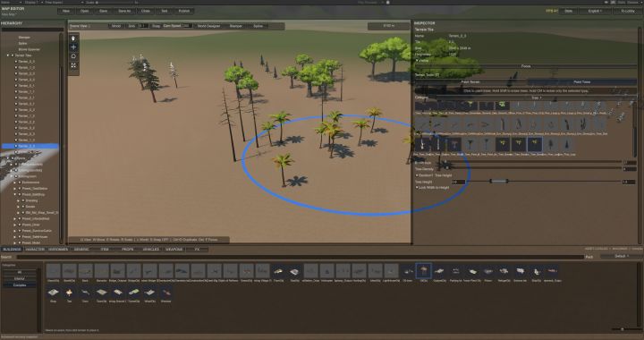Select the All asset category
Viewport: 644px width, 340px height.
[x=20, y=272]
